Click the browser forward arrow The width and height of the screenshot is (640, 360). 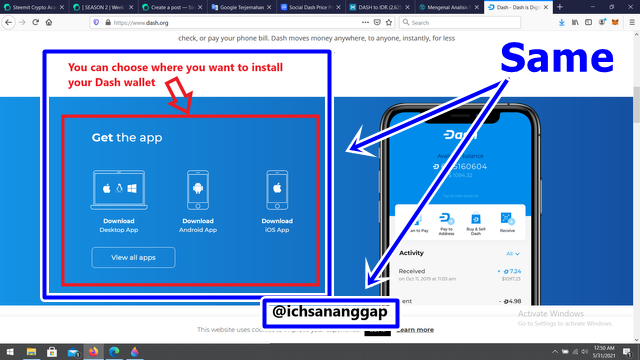click(22, 22)
